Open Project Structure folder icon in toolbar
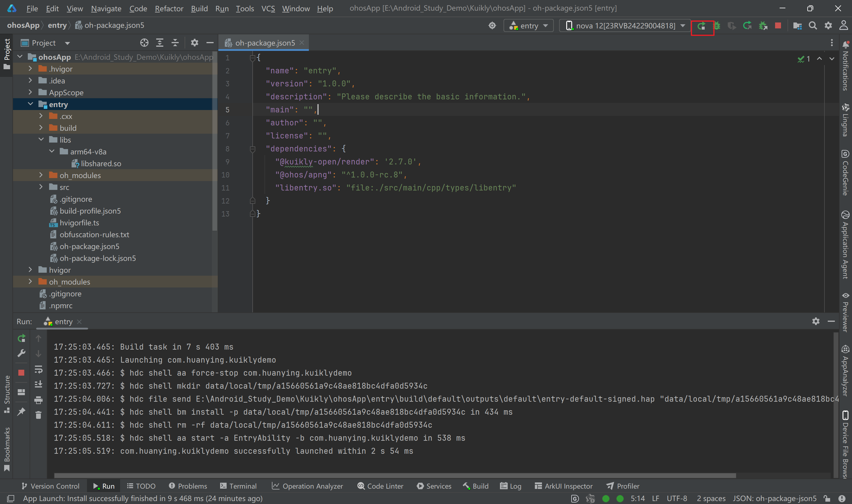Image resolution: width=852 pixels, height=504 pixels. tap(797, 26)
